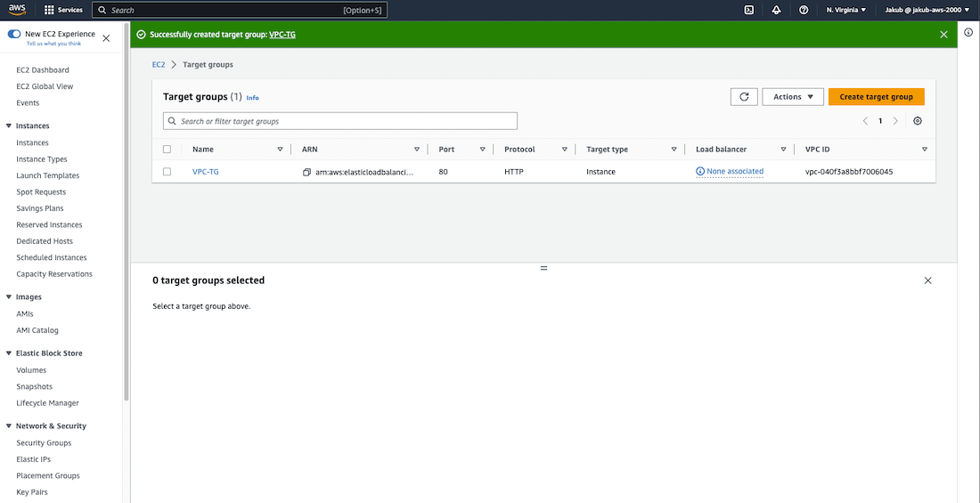Image resolution: width=980 pixels, height=503 pixels.
Task: Open the Actions dropdown
Action: [792, 97]
